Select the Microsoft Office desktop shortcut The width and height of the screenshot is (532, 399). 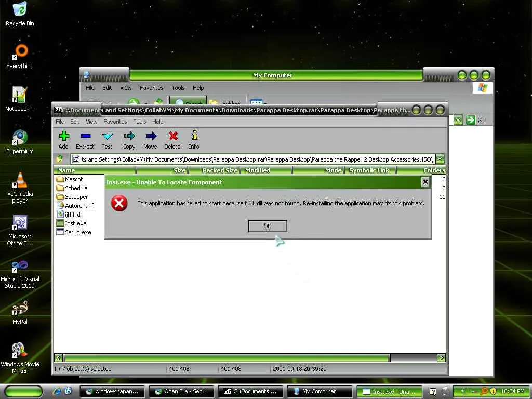click(x=20, y=230)
